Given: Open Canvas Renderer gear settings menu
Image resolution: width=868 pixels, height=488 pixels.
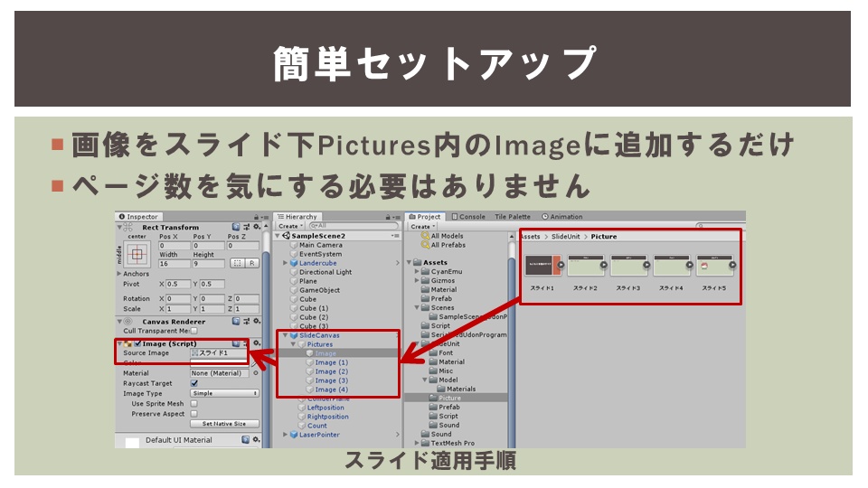Looking at the screenshot, I should 257,321.
